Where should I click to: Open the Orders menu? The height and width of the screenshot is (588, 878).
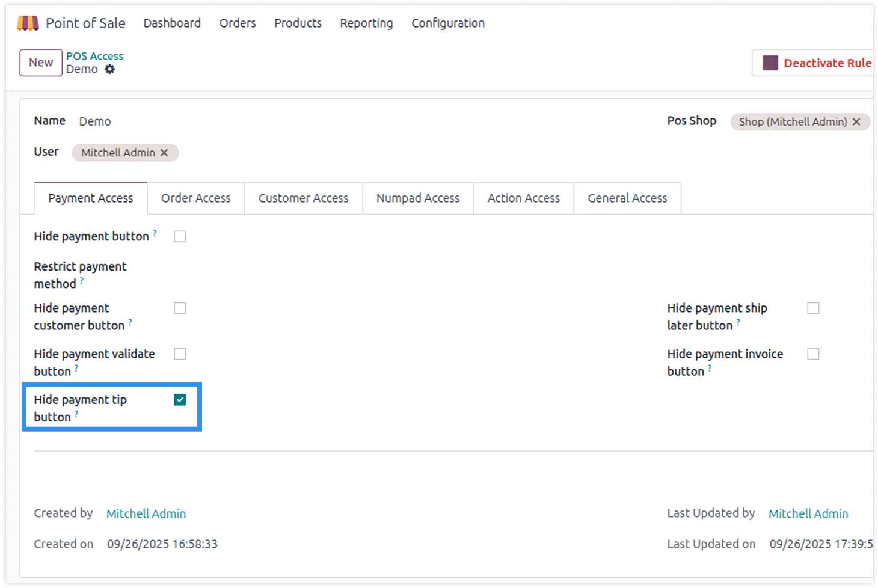[238, 23]
